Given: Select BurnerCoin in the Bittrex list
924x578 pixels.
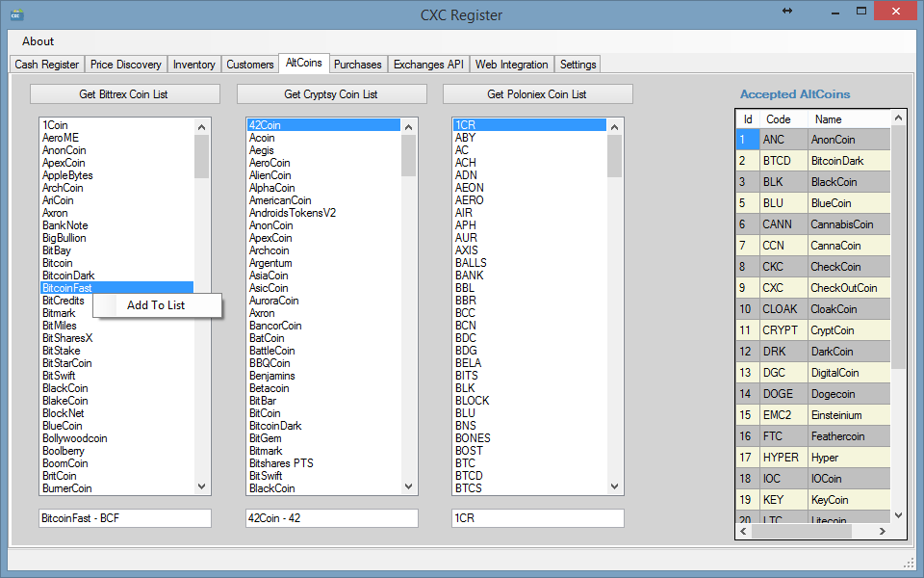Looking at the screenshot, I should 117,488.
